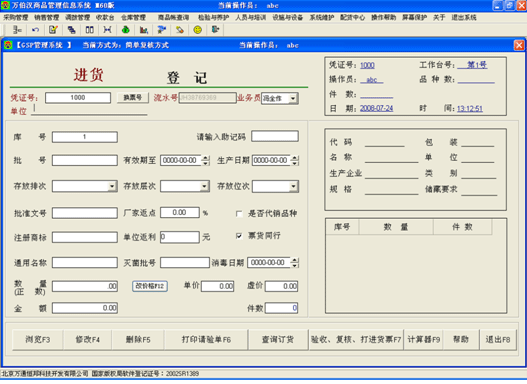Decrease the 消毒日期 date with down arrow

(x=295, y=265)
